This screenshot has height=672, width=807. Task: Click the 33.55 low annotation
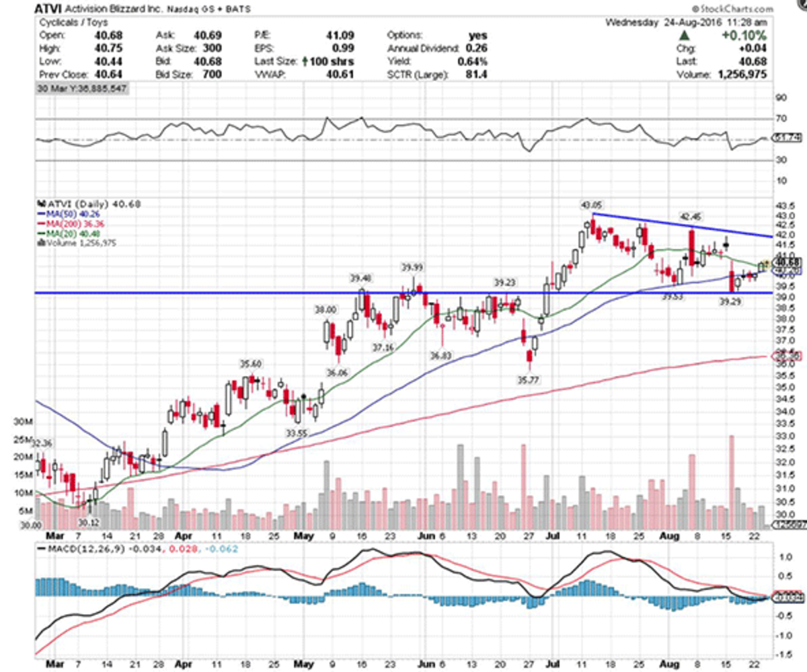pos(296,433)
